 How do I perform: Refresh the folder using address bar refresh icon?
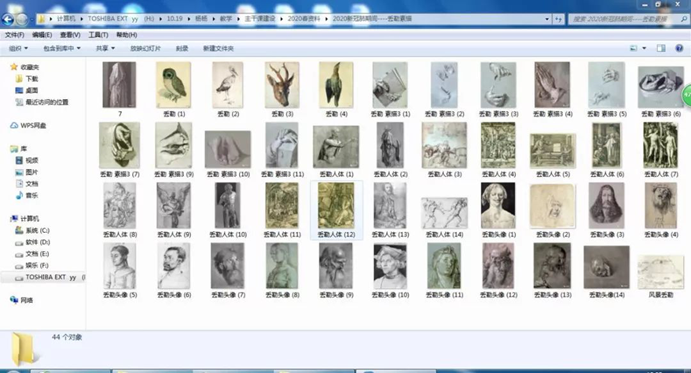click(558, 19)
